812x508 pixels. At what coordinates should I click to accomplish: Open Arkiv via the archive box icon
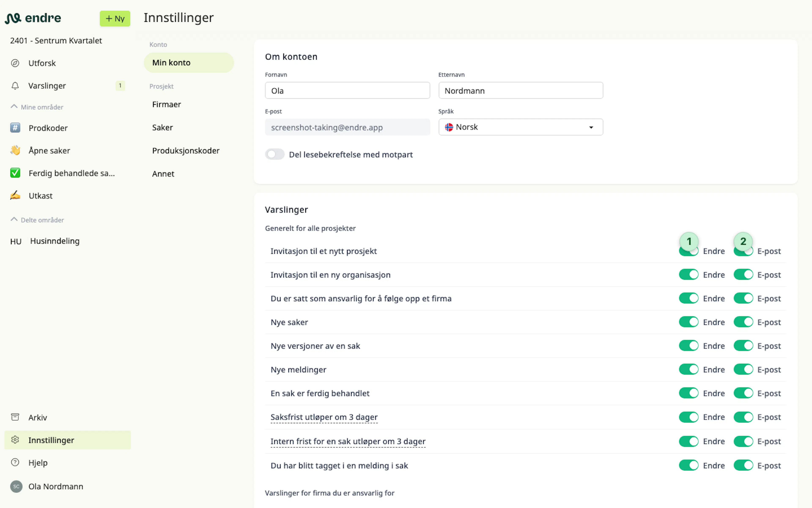pyautogui.click(x=15, y=417)
